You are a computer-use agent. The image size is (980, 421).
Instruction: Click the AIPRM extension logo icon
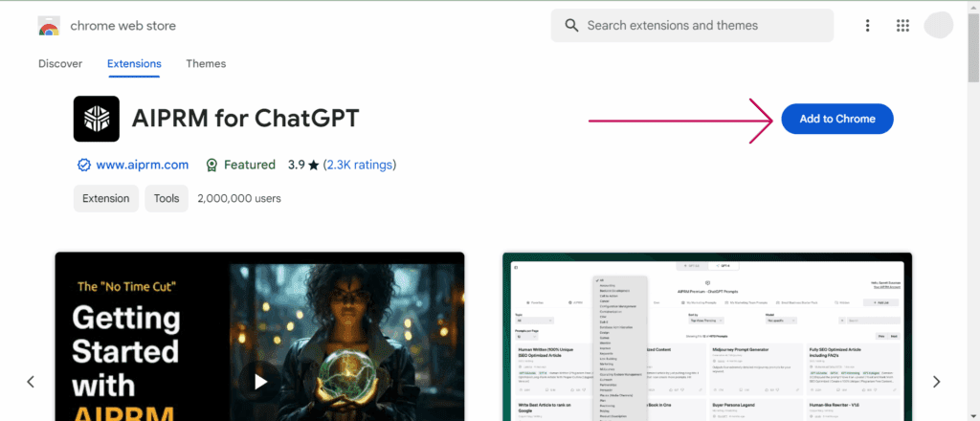[97, 119]
